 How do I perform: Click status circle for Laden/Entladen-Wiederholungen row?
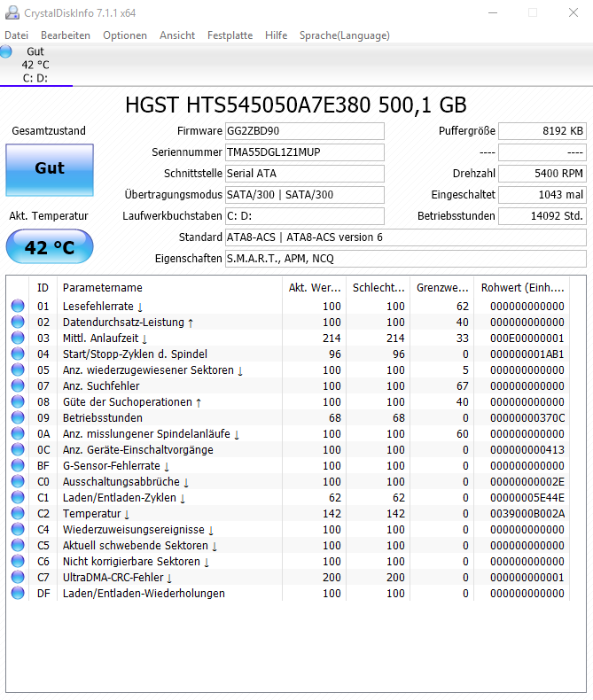(x=18, y=594)
